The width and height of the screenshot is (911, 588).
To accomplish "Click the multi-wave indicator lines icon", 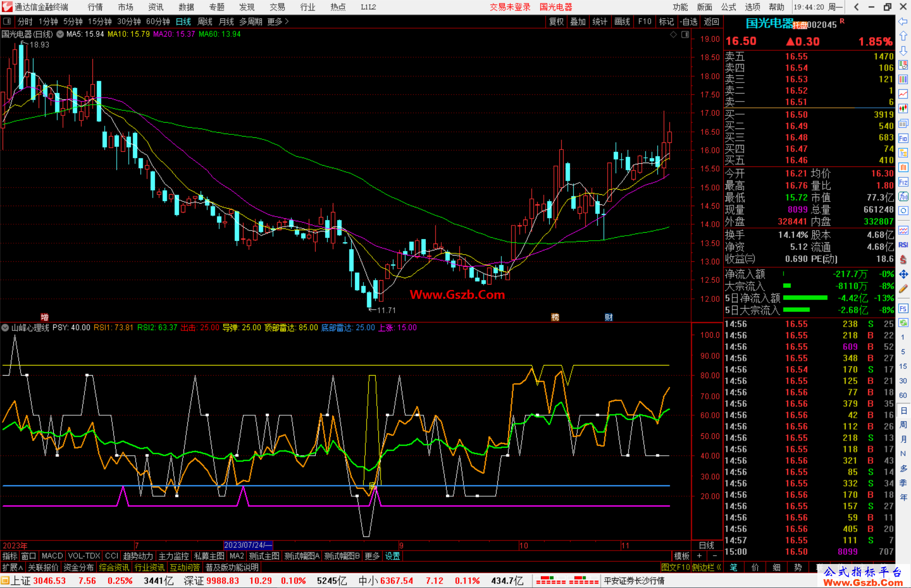I will (x=903, y=230).
